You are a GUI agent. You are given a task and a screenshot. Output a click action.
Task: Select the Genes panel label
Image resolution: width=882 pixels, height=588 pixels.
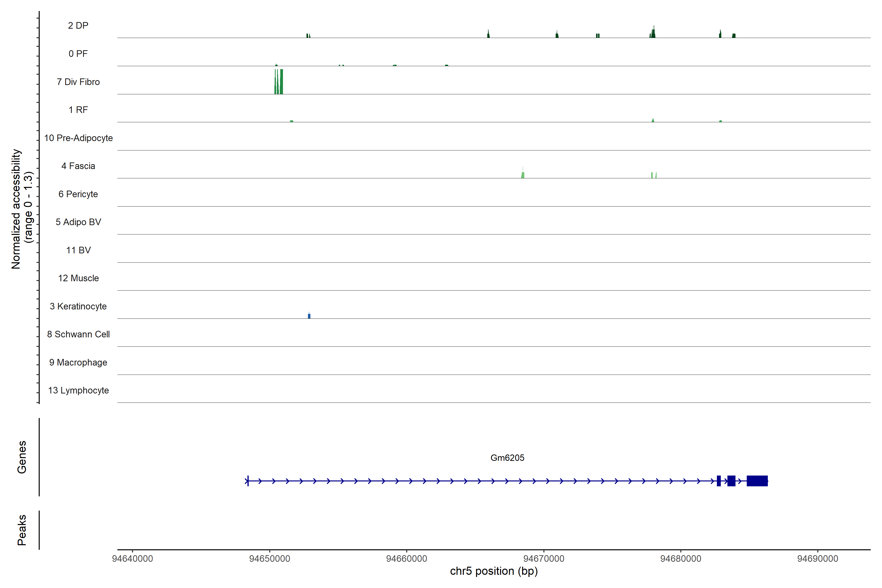coord(22,457)
